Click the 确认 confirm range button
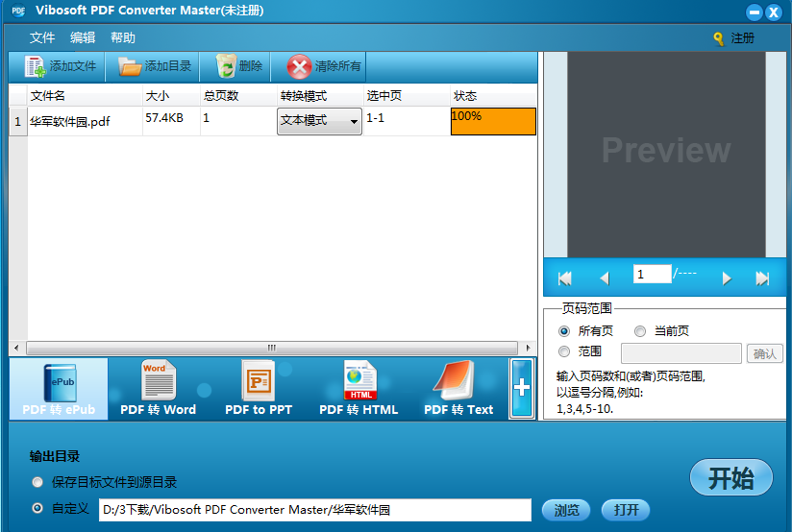 pyautogui.click(x=765, y=353)
